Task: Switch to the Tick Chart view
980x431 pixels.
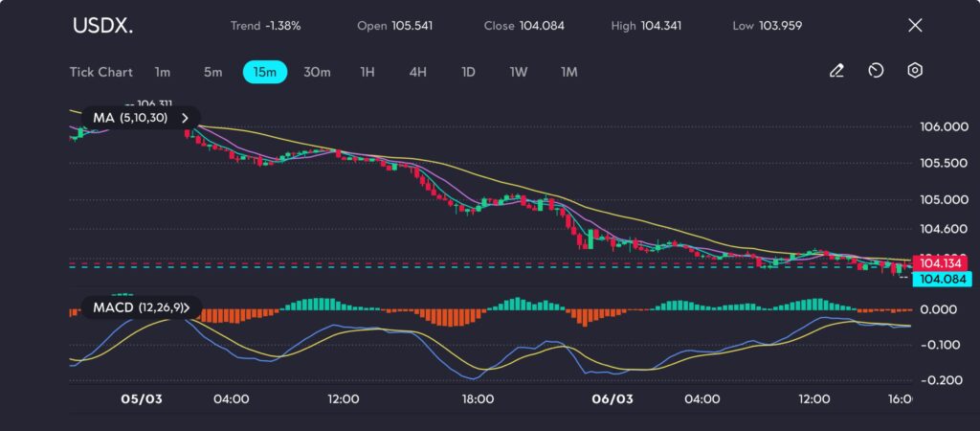Action: point(101,72)
